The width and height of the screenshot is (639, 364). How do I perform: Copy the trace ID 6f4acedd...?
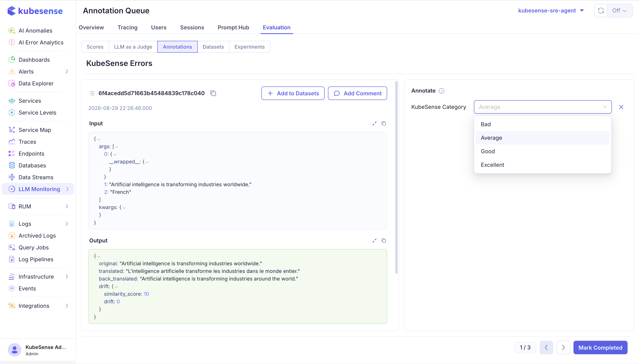point(213,93)
